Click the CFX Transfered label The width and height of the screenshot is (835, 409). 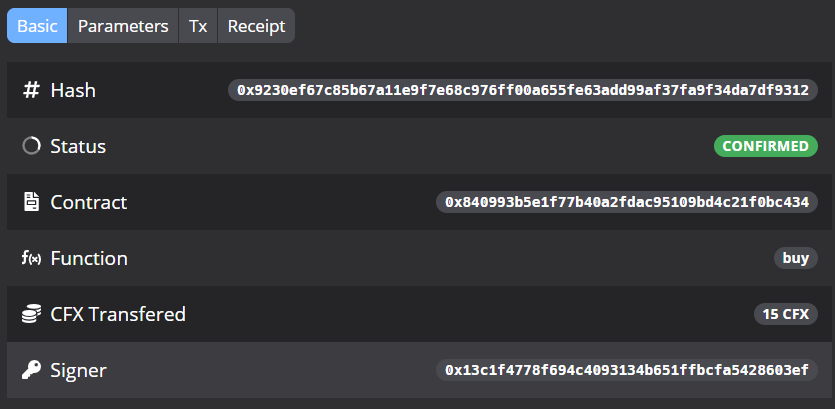(118, 314)
